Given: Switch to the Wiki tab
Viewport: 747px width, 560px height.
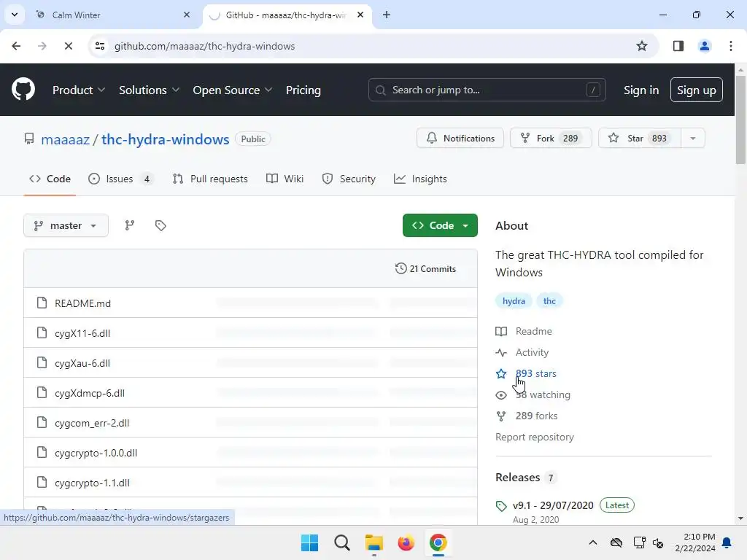Looking at the screenshot, I should [285, 179].
